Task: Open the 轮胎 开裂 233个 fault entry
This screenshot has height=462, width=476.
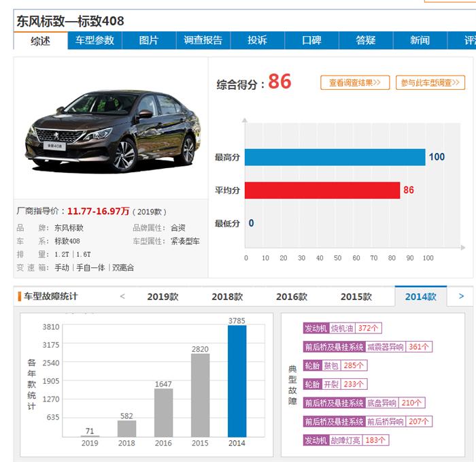Action: coord(335,384)
